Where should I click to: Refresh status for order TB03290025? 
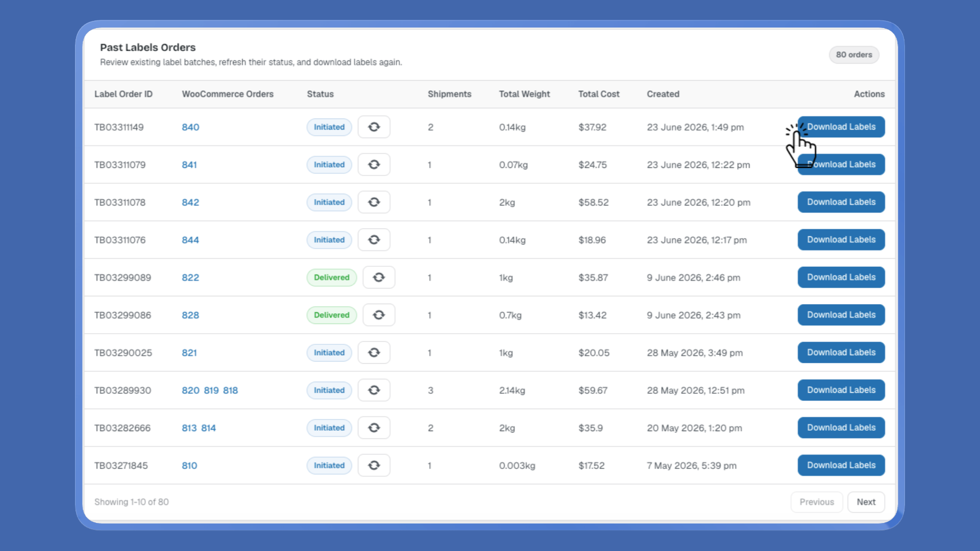(x=374, y=353)
